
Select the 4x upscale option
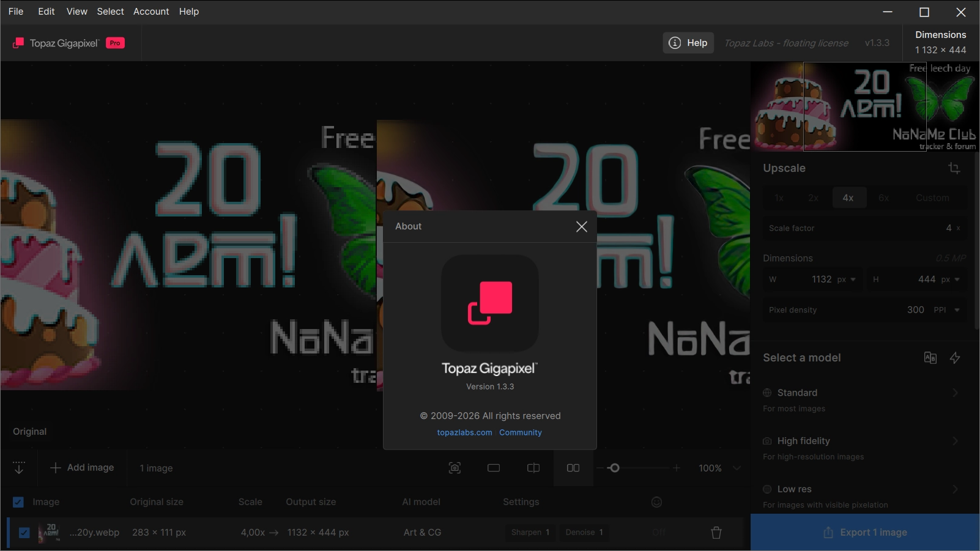coord(848,198)
